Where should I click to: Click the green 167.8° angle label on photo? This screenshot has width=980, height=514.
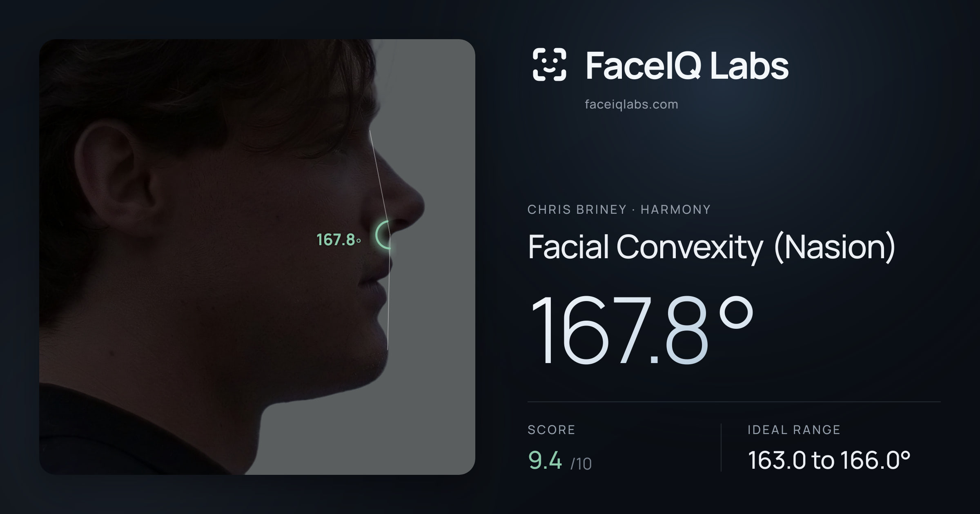339,240
